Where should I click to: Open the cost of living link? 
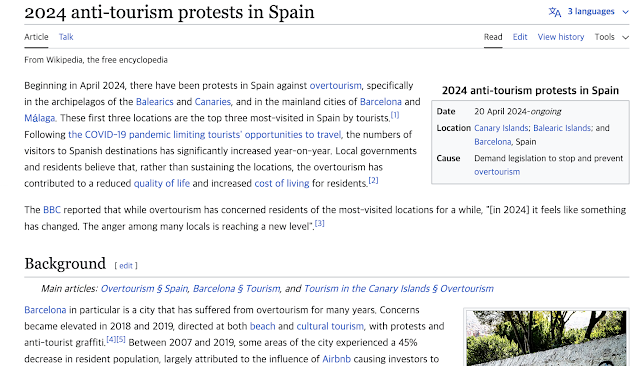282,183
